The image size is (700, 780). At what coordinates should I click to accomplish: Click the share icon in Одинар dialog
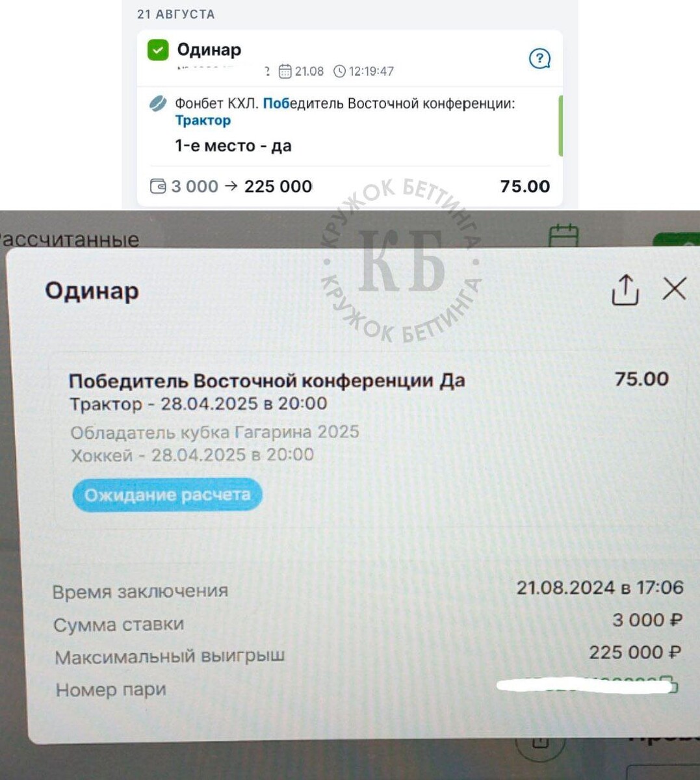[625, 289]
